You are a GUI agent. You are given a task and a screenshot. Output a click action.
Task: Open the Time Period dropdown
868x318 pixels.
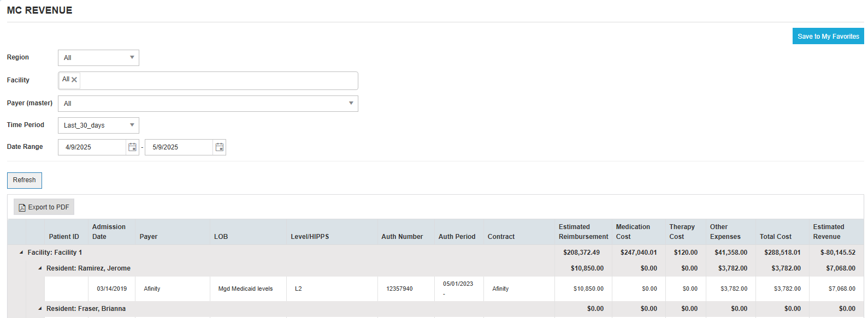click(98, 125)
